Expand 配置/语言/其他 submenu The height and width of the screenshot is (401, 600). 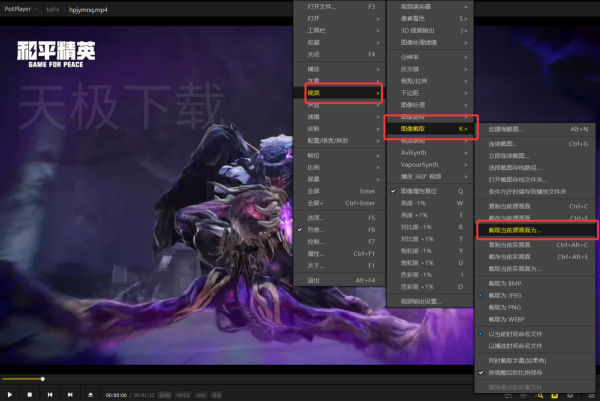(340, 140)
